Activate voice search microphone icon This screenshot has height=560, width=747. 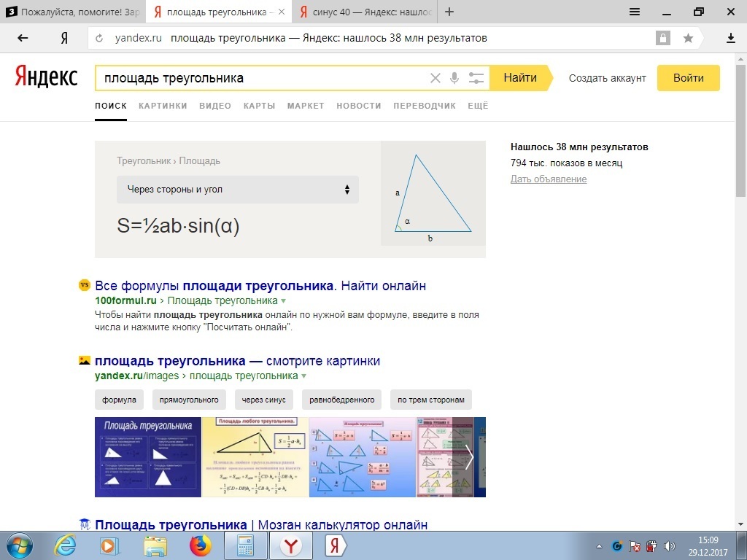(x=454, y=78)
